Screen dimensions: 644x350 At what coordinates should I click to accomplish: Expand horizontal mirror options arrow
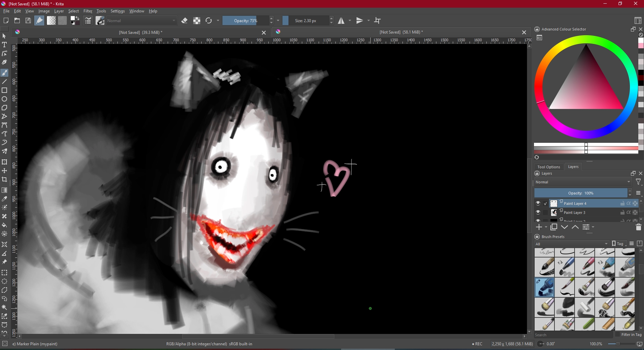click(350, 21)
